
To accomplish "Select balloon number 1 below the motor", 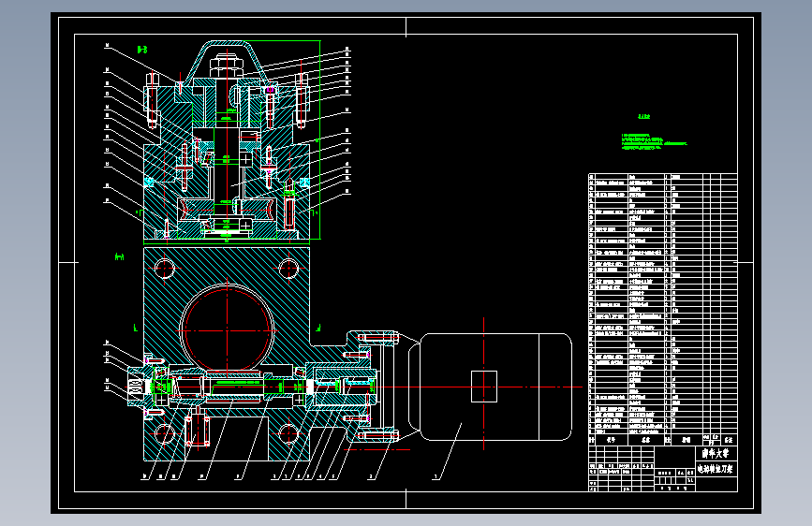I will coord(436,476).
